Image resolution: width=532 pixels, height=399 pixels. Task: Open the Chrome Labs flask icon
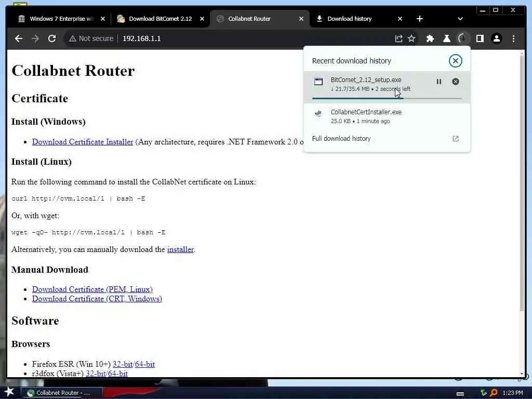[446, 38]
